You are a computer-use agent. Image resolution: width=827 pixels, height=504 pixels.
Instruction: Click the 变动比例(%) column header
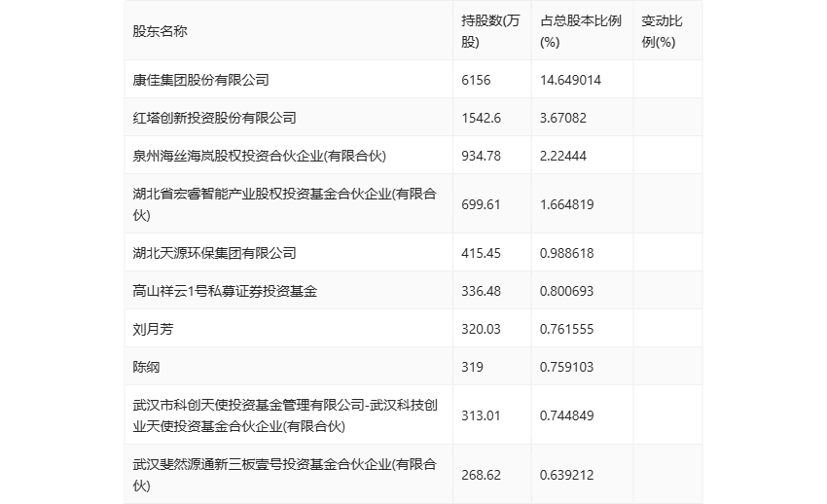662,32
